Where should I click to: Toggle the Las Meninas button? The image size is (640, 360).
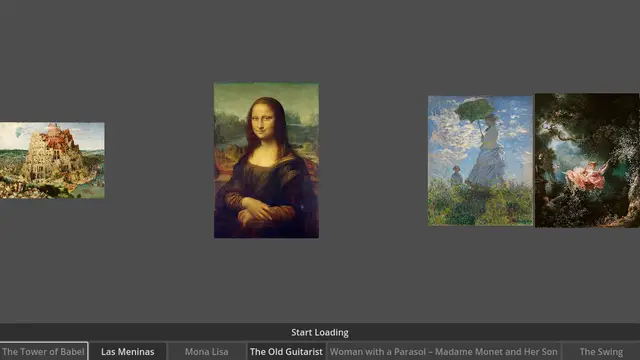click(x=127, y=351)
